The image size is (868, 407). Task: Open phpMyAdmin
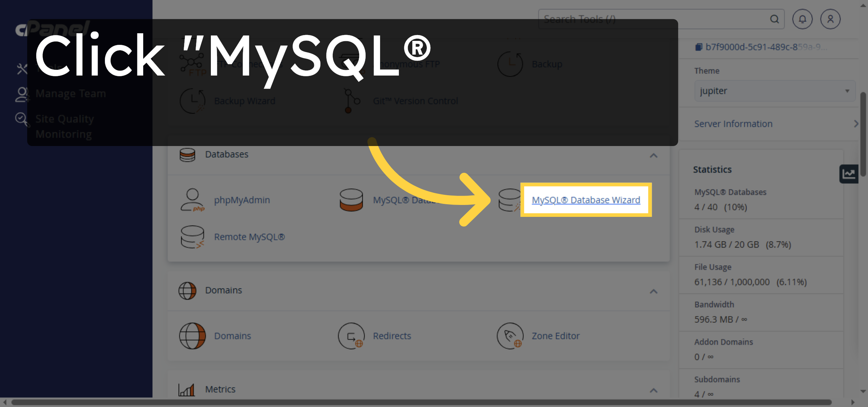point(242,200)
